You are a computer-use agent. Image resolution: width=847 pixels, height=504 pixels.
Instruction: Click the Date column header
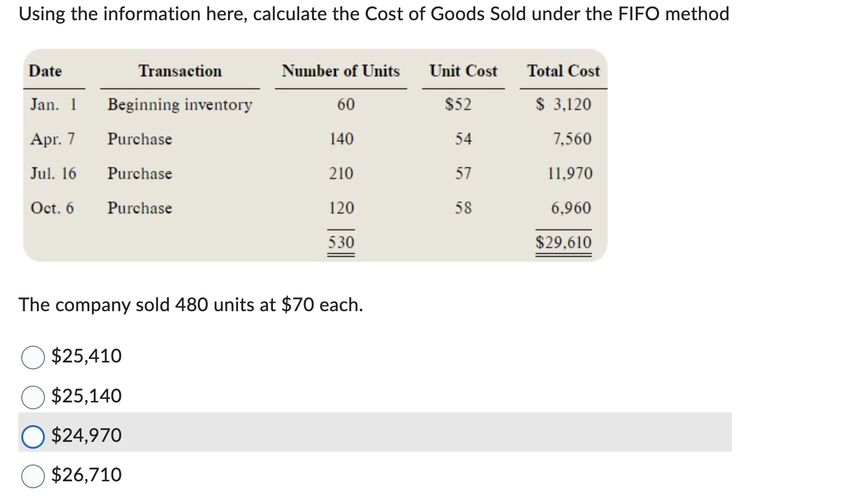45,71
